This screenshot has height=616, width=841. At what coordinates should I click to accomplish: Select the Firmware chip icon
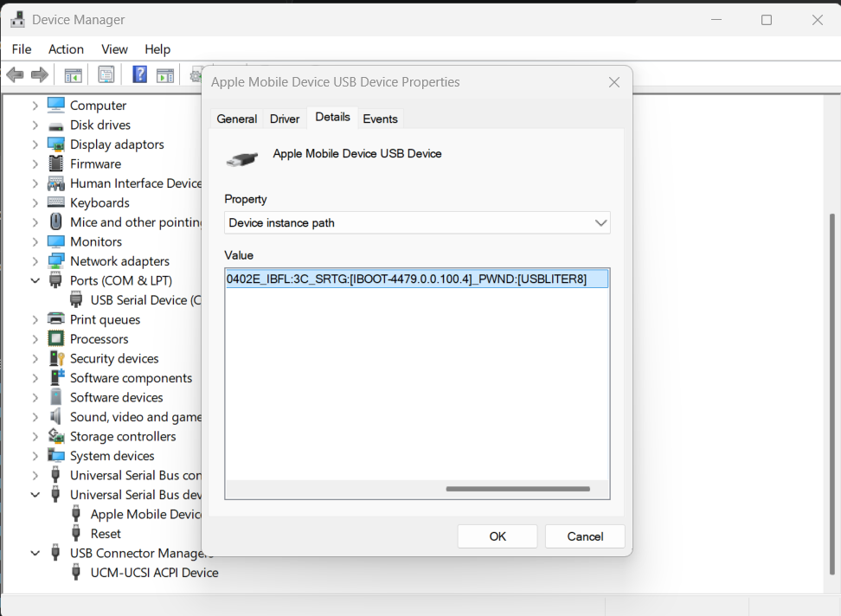[x=55, y=164]
